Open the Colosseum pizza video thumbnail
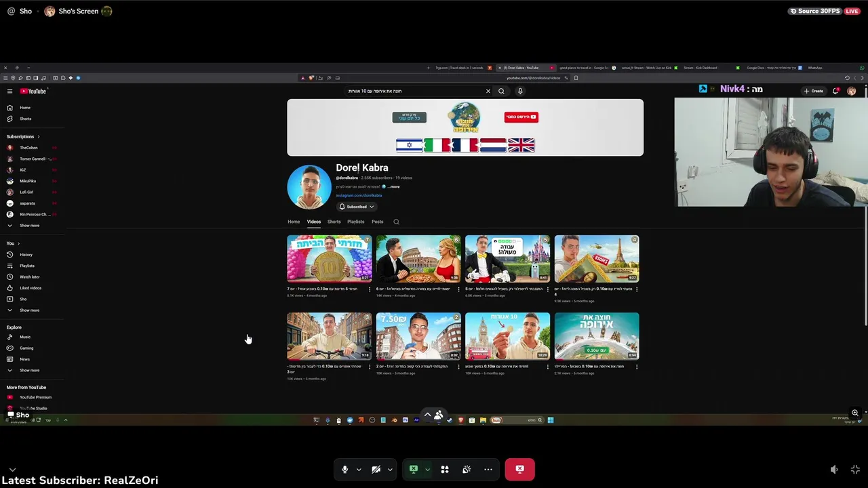Image resolution: width=868 pixels, height=488 pixels. point(418,259)
